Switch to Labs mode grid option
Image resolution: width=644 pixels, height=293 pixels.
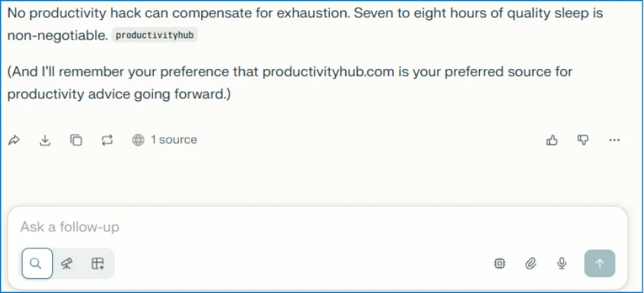click(x=98, y=263)
